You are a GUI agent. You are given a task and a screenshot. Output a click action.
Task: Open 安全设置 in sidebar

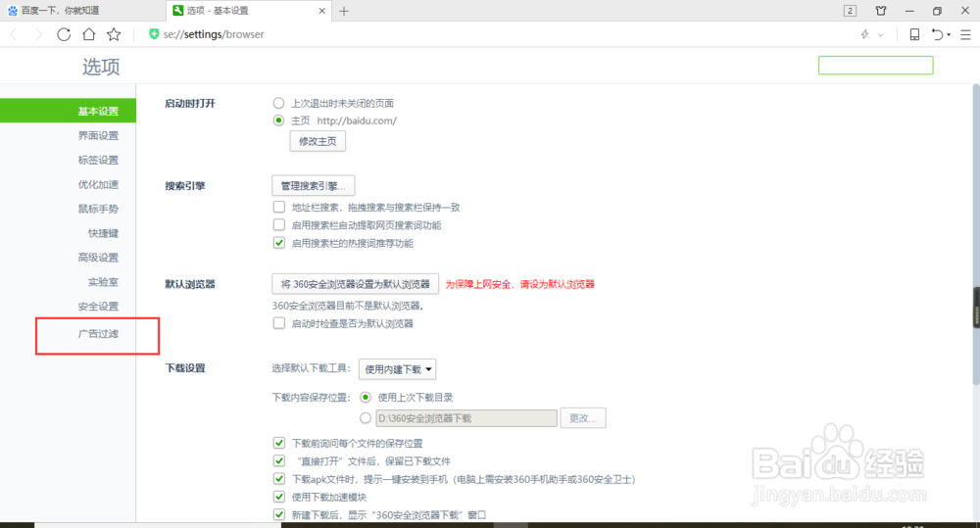pyautogui.click(x=98, y=307)
